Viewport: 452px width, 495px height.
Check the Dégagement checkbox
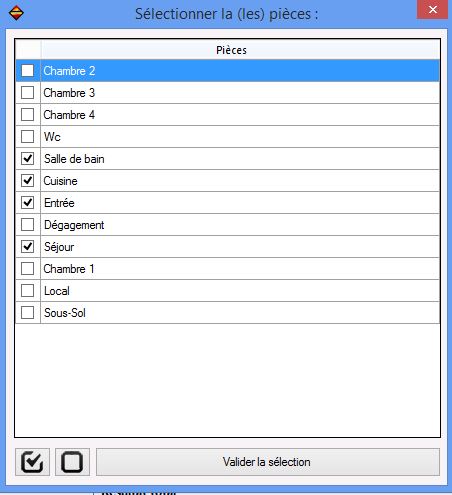click(27, 225)
